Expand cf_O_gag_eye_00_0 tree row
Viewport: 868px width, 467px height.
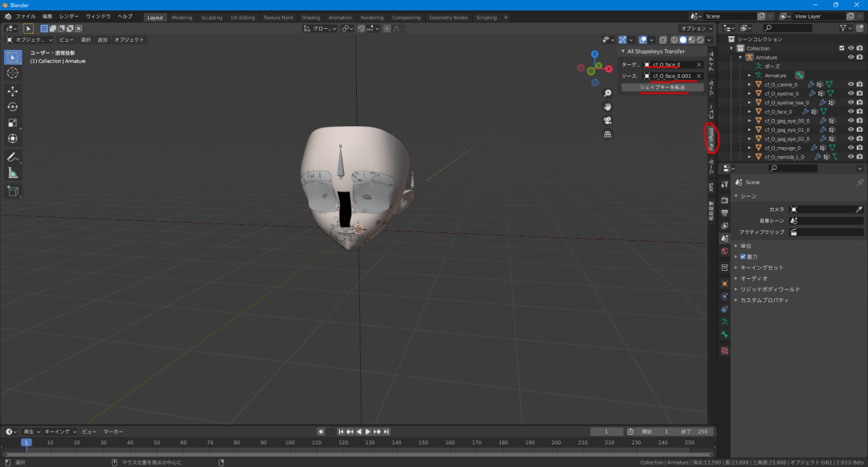(750, 121)
